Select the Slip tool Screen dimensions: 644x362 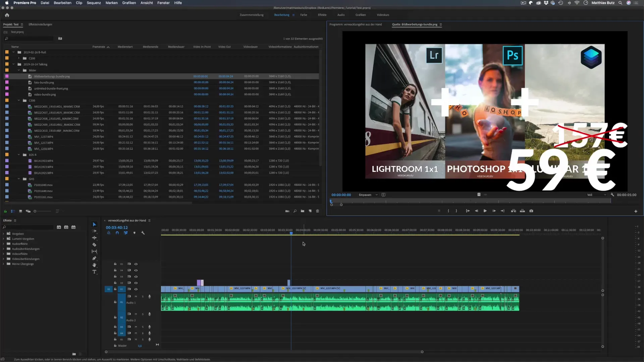(x=94, y=251)
